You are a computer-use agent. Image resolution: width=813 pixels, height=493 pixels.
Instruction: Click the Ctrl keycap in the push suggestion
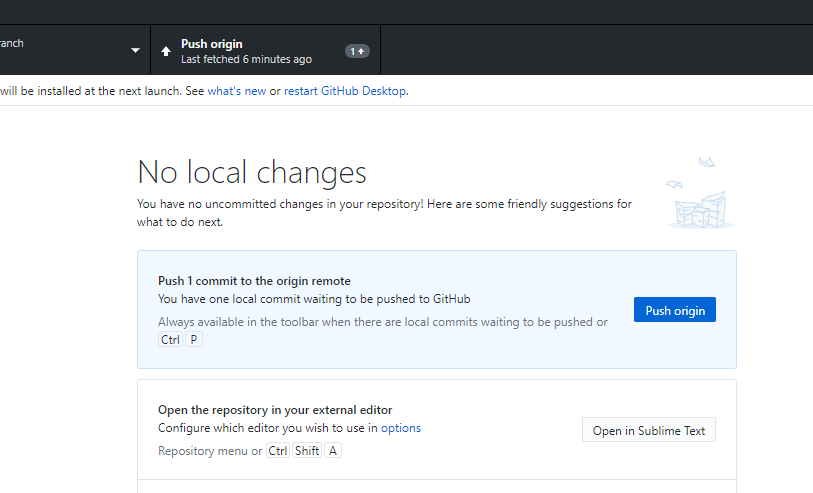[x=170, y=340]
